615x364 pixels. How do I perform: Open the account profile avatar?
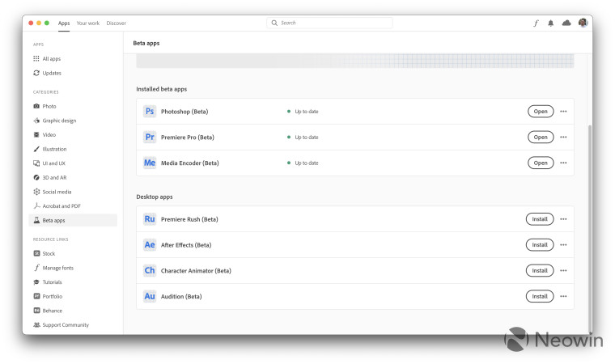click(x=583, y=23)
